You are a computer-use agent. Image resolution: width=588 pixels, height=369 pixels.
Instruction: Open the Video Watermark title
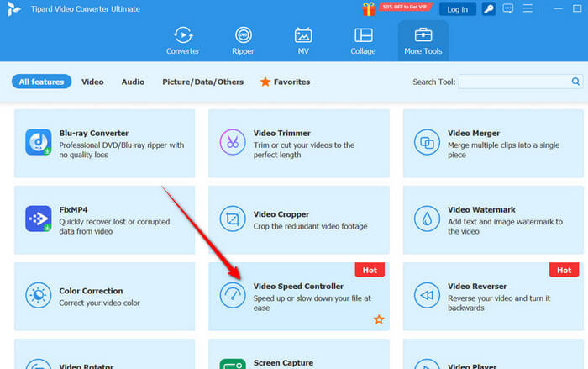[481, 209]
